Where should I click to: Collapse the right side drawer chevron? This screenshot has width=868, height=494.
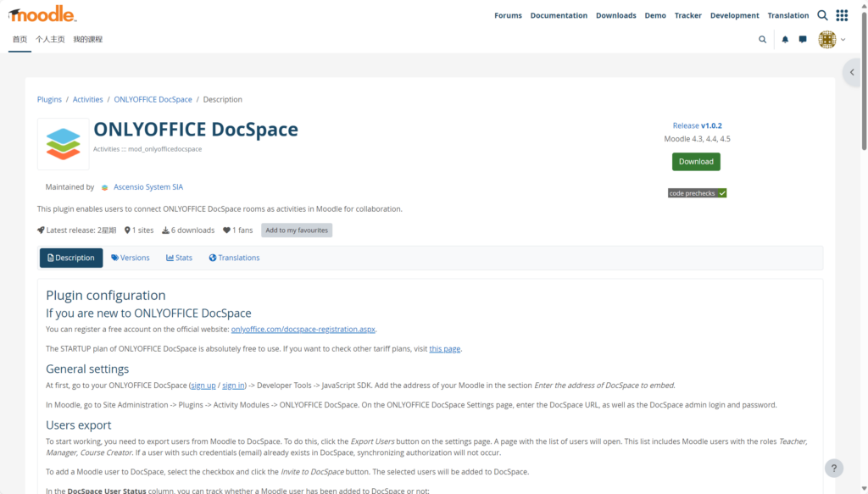[x=852, y=72]
